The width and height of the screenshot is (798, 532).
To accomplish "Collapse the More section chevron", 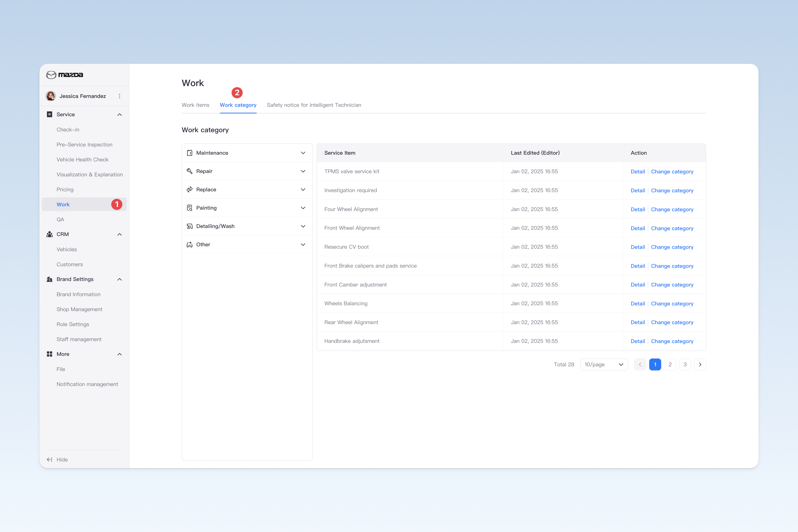I will [x=119, y=354].
